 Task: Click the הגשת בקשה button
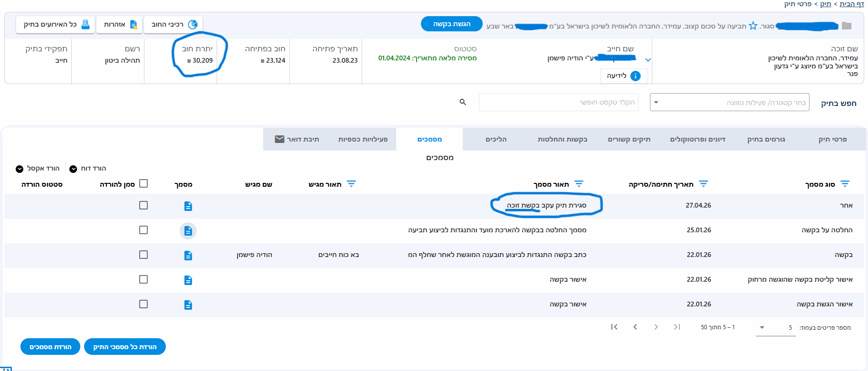[452, 24]
